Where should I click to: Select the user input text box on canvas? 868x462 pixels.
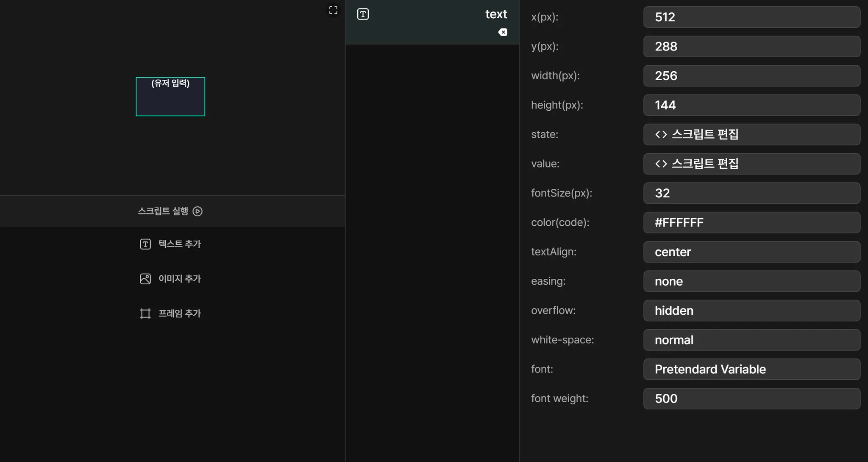coord(170,97)
